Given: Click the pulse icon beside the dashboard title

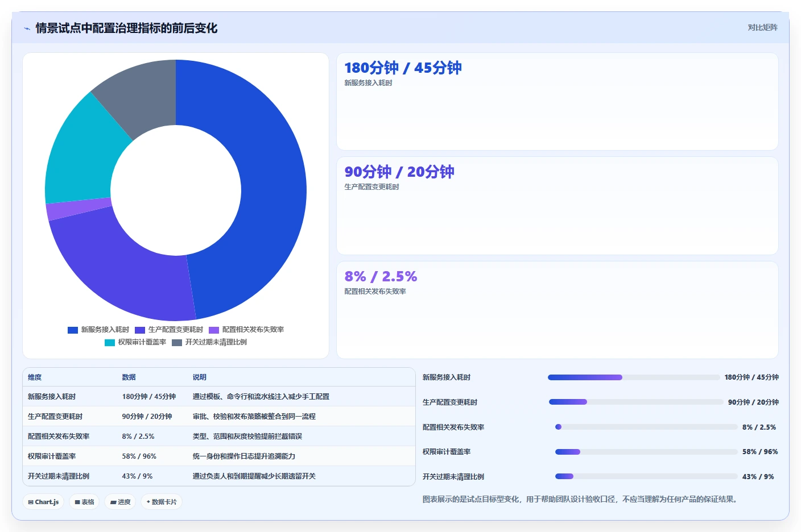Looking at the screenshot, I should [x=27, y=28].
